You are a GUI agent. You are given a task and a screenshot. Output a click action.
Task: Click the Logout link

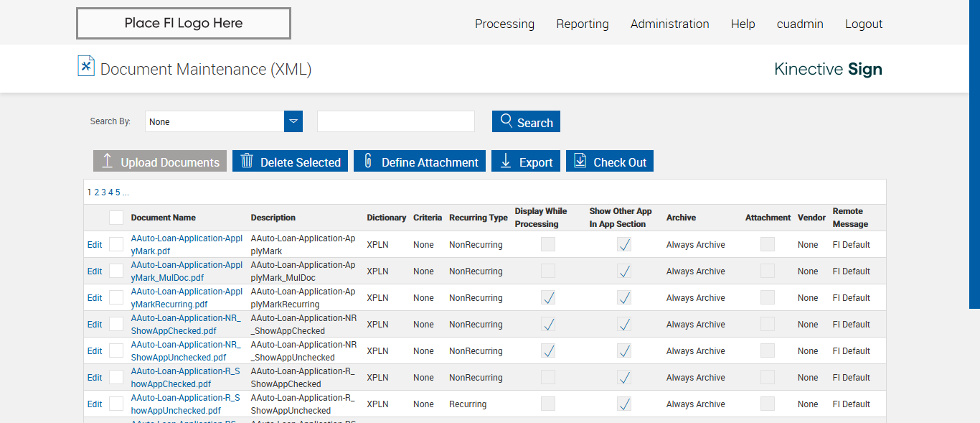click(x=863, y=24)
